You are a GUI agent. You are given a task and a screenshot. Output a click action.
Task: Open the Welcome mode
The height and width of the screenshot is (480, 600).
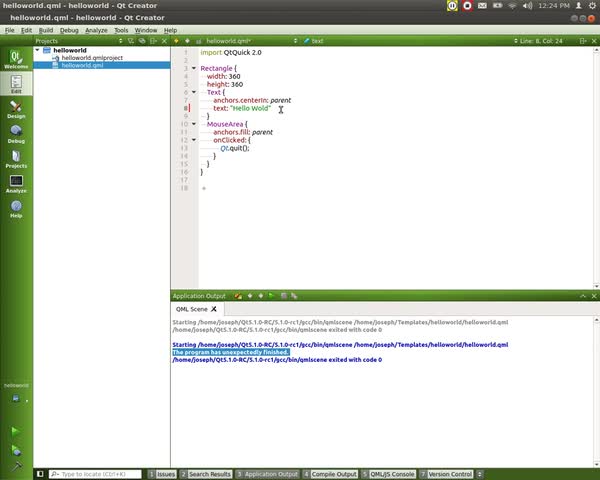pos(16,59)
